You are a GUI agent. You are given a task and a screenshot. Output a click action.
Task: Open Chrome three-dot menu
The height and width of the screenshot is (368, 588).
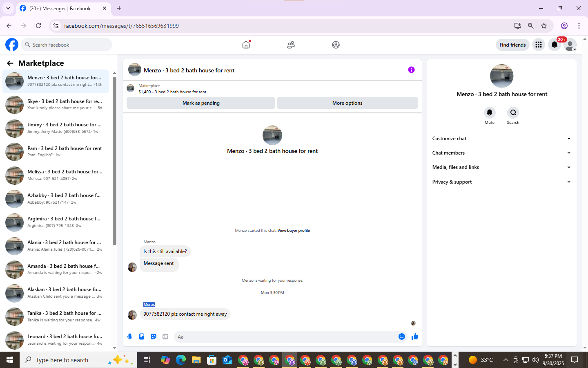579,26
